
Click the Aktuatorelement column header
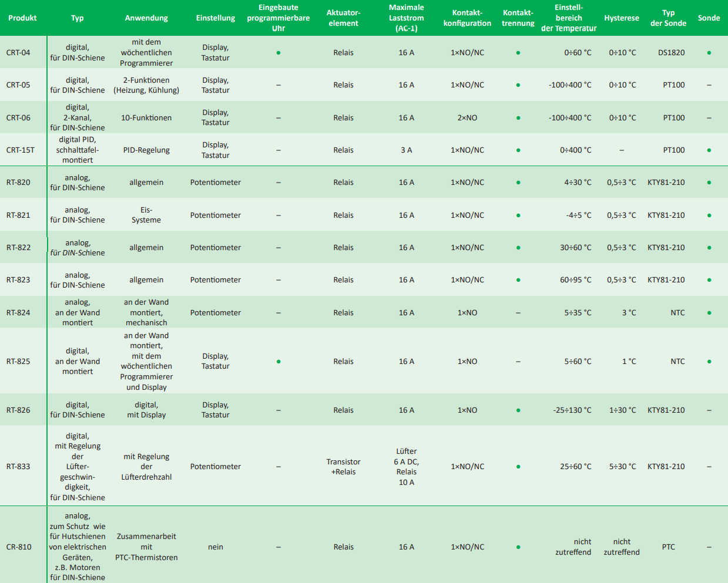pos(343,18)
